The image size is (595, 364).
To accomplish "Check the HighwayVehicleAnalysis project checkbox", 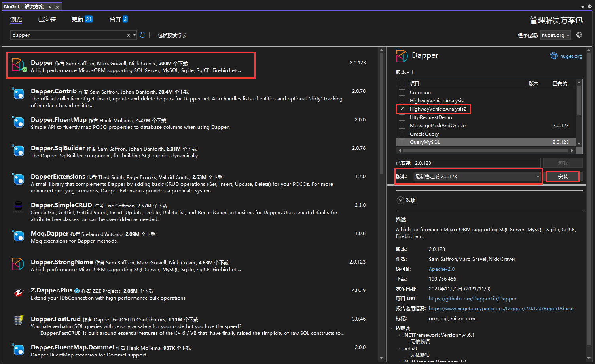I will pyautogui.click(x=402, y=100).
